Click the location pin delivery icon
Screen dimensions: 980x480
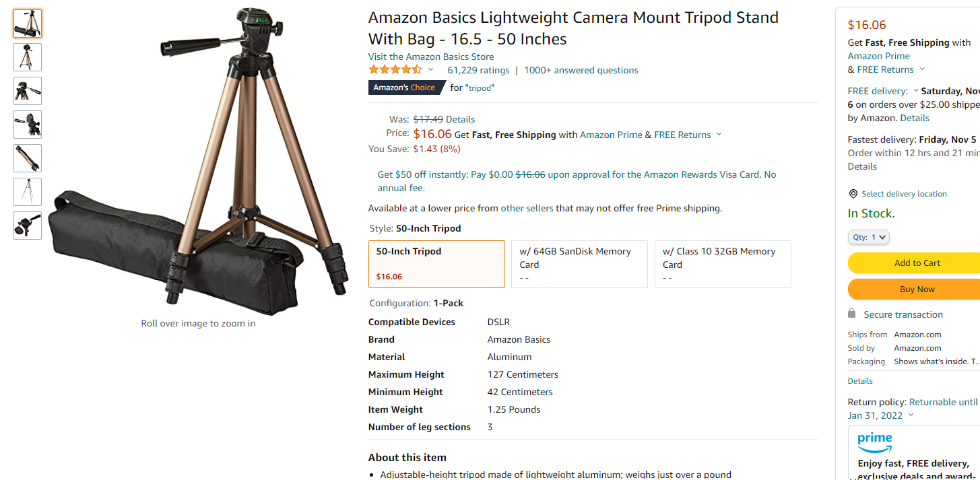853,194
